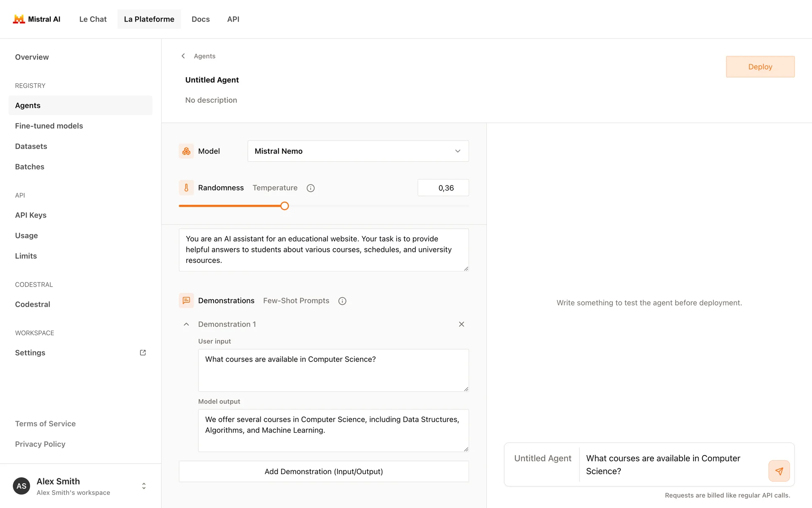
Task: Click the temperature slider handle
Action: (285, 206)
